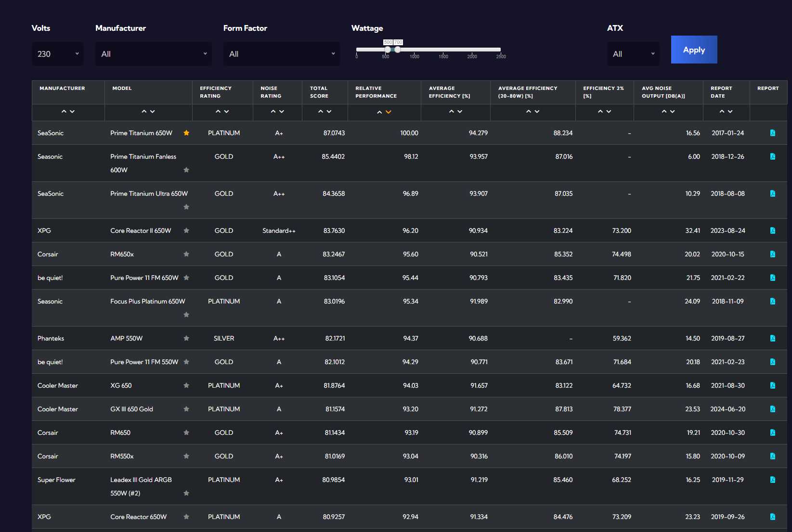The image size is (792, 532).
Task: Open the GX III 650 Gold report PDF
Action: coord(772,409)
